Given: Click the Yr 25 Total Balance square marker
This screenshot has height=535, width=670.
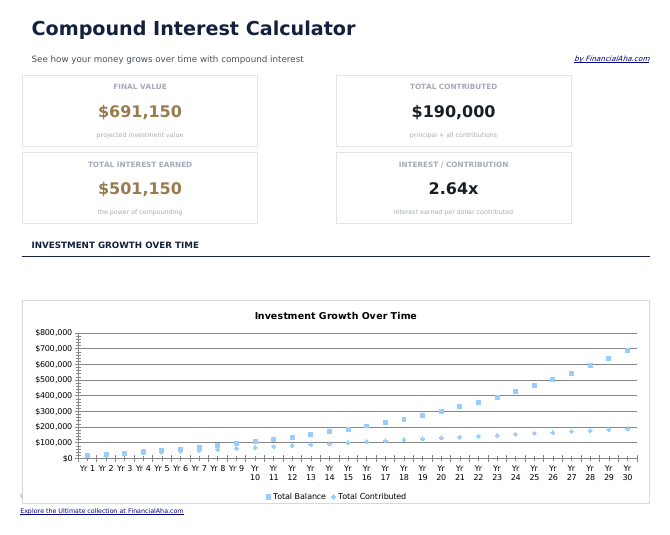Looking at the screenshot, I should coord(534,385).
